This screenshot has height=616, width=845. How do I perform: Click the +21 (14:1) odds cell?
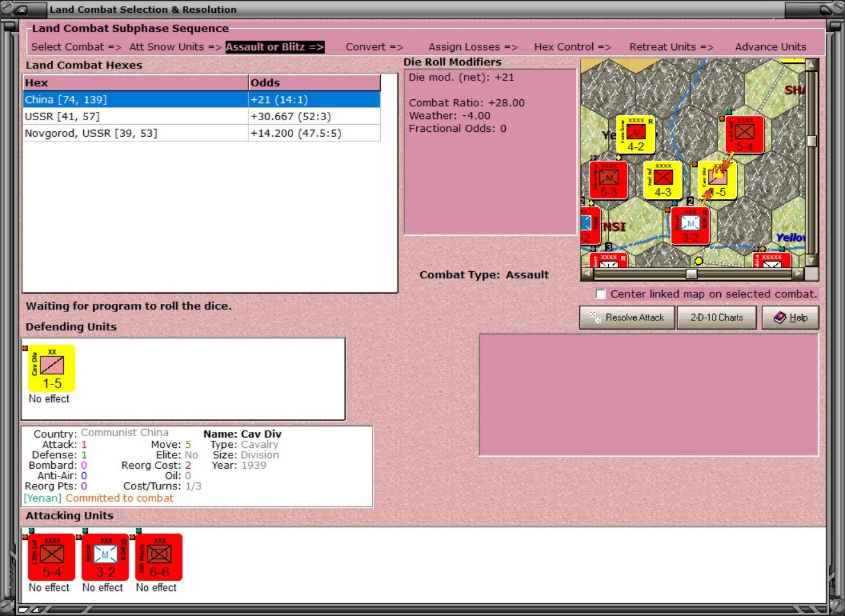click(314, 100)
